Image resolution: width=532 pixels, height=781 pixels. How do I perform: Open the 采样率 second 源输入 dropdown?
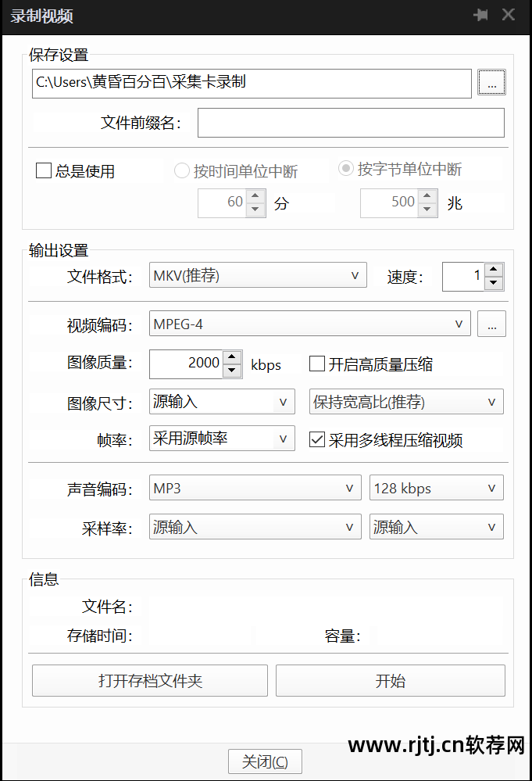coord(437,526)
